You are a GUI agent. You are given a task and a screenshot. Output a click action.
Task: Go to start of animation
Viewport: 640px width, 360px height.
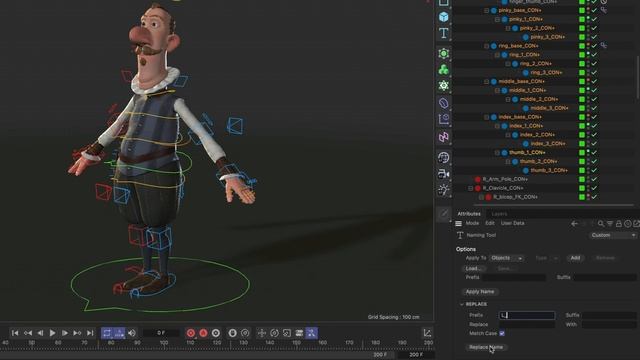point(15,333)
